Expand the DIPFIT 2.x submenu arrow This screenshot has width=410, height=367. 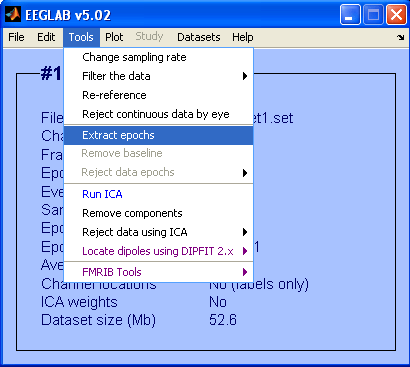pos(245,251)
